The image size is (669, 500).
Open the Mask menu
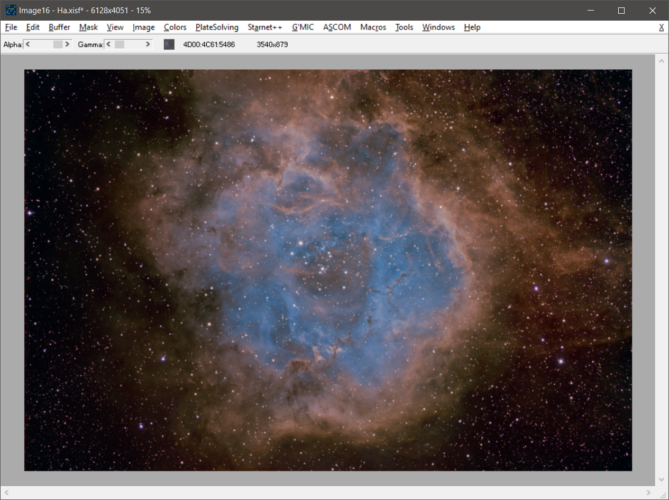coord(88,27)
